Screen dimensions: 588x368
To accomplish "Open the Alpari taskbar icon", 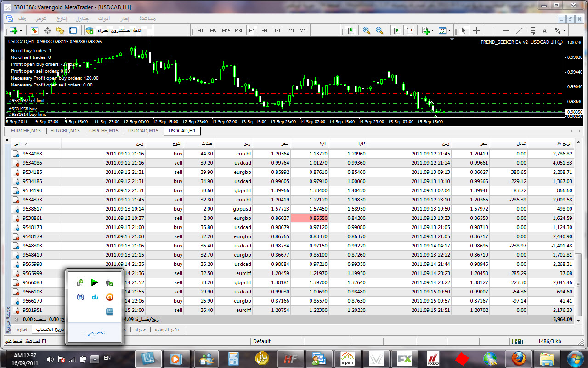I will 347,358.
